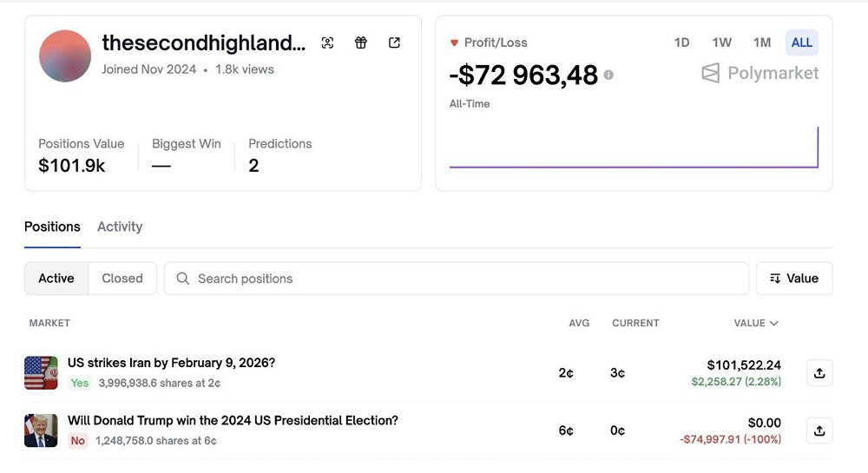Open US strikes Iran market link

point(171,363)
